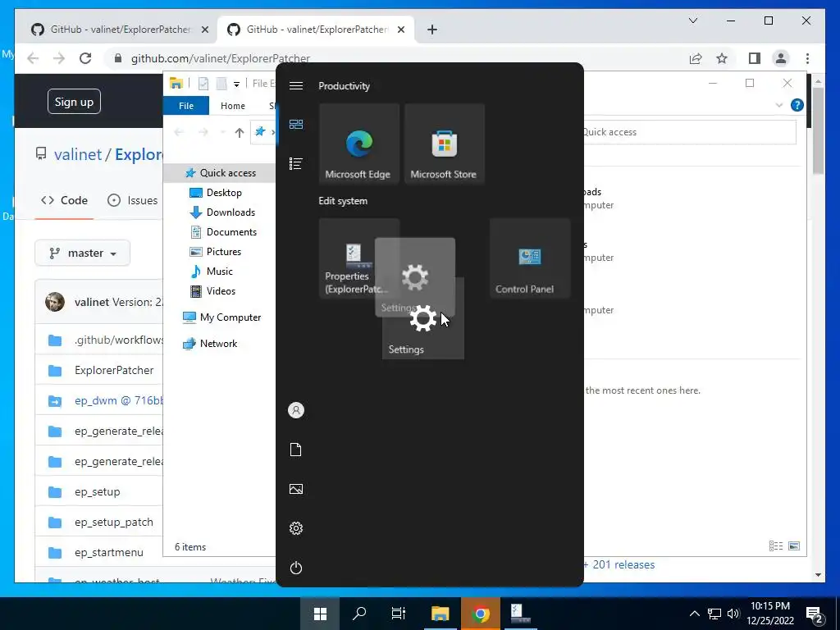Switch Explorer to details view

[776, 546]
